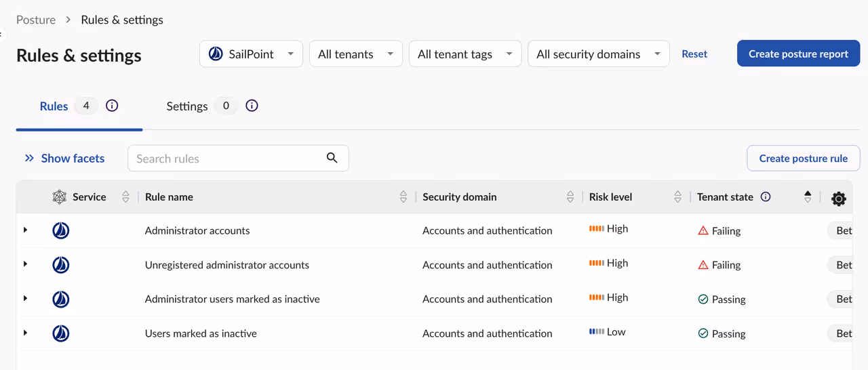Open the table column settings gear
868x370 pixels.
[x=839, y=199]
